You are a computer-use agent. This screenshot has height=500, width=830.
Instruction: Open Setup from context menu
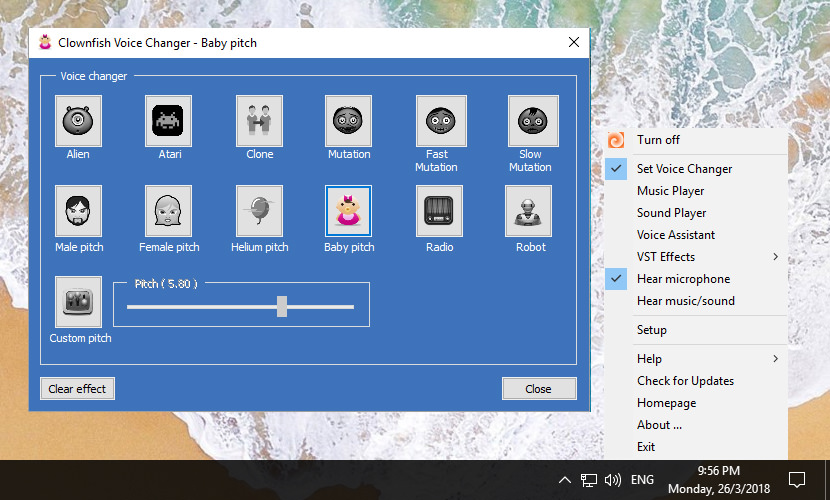click(696, 330)
